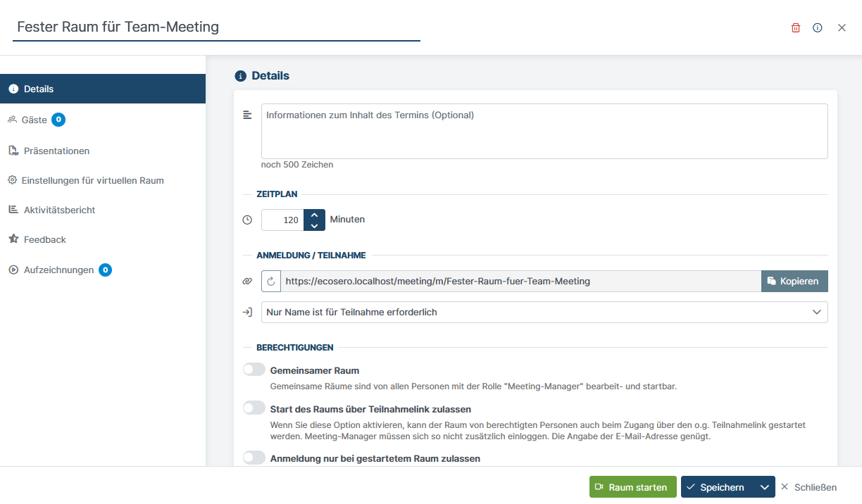Enable the Gemeinsamer Raum toggle
Viewport: 862px width, 504px height.
click(254, 369)
